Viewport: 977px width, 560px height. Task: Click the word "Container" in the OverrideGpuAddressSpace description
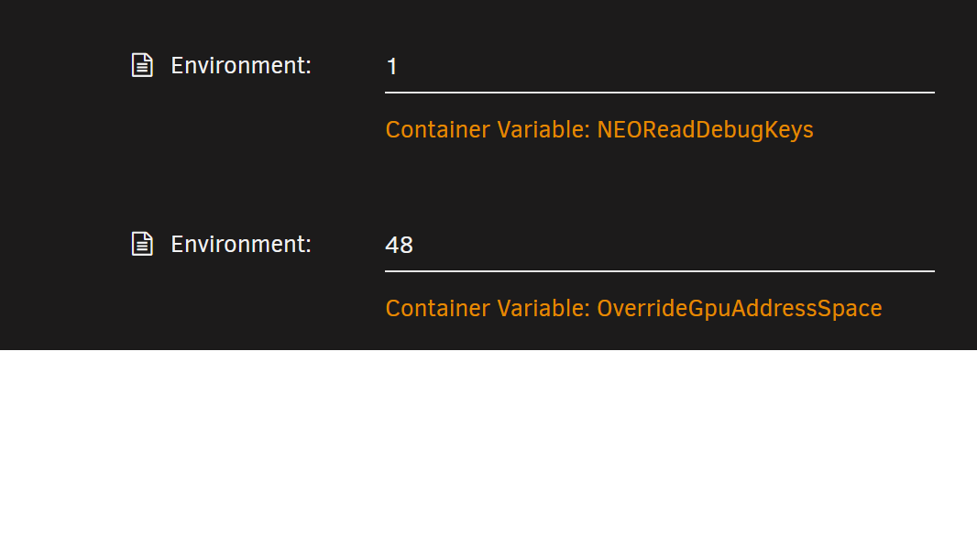[x=438, y=309]
